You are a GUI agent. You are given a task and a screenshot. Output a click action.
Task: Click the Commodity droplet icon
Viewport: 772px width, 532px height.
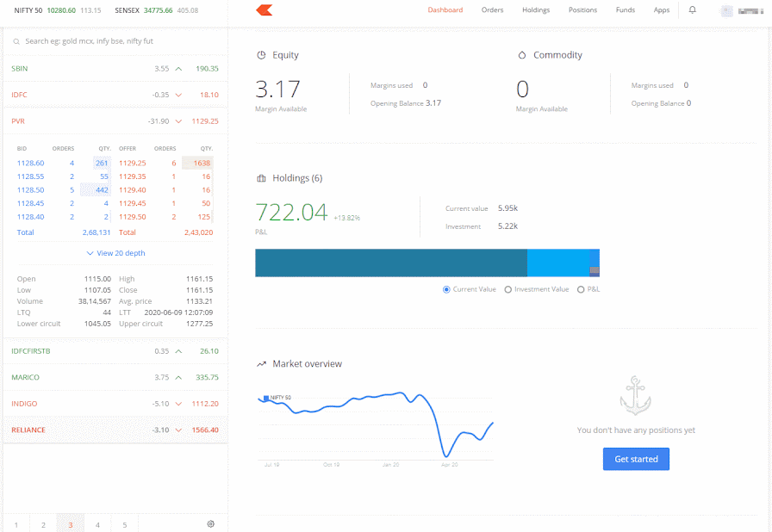(x=522, y=55)
